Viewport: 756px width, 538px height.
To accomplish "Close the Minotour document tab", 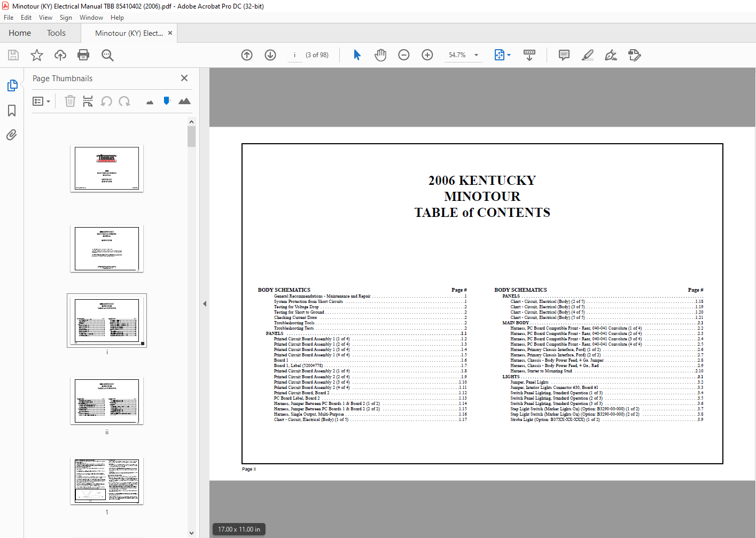I will coord(170,33).
